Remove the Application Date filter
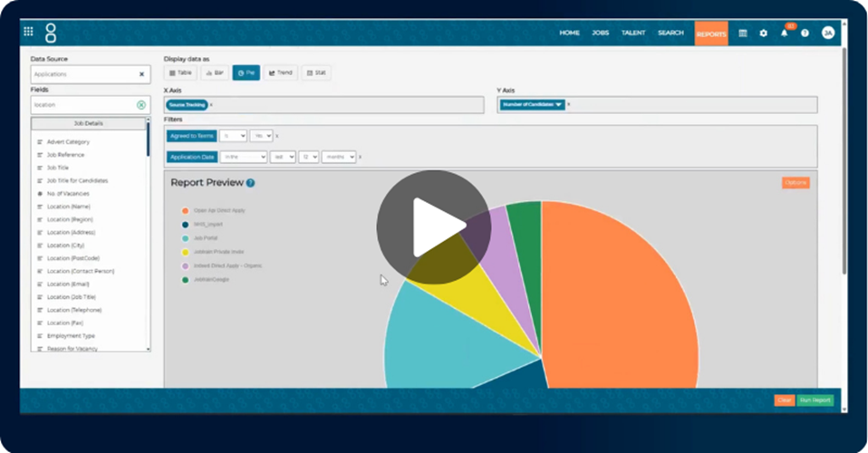Viewport: 868px width, 453px height. (360, 158)
